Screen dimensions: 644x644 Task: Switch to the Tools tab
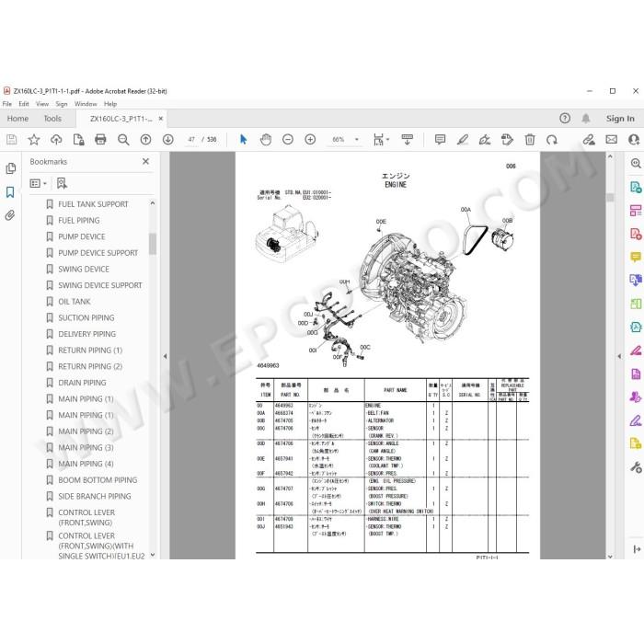(52, 119)
